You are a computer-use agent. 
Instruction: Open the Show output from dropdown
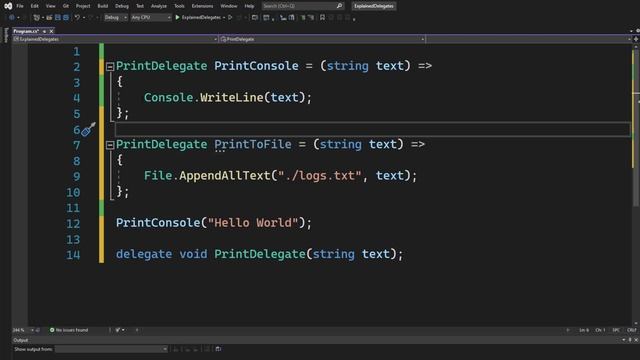coord(111,349)
